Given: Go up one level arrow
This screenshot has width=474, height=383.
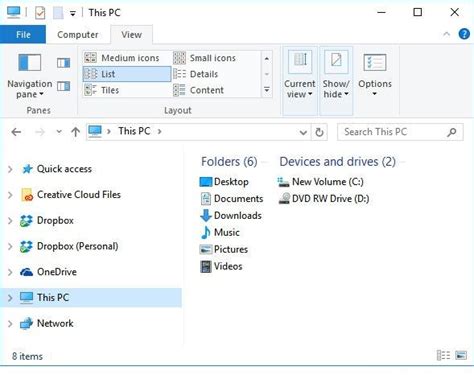Looking at the screenshot, I should click(76, 132).
